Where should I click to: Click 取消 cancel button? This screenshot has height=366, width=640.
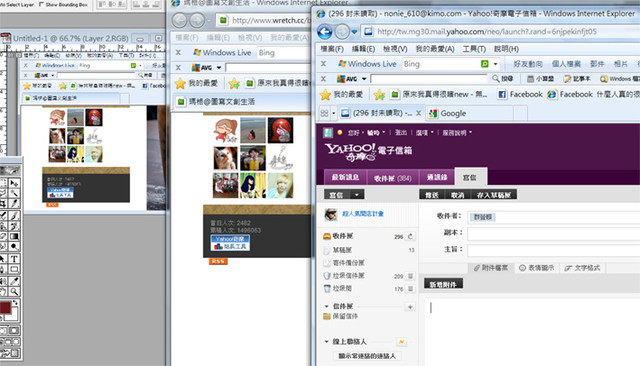click(x=458, y=195)
